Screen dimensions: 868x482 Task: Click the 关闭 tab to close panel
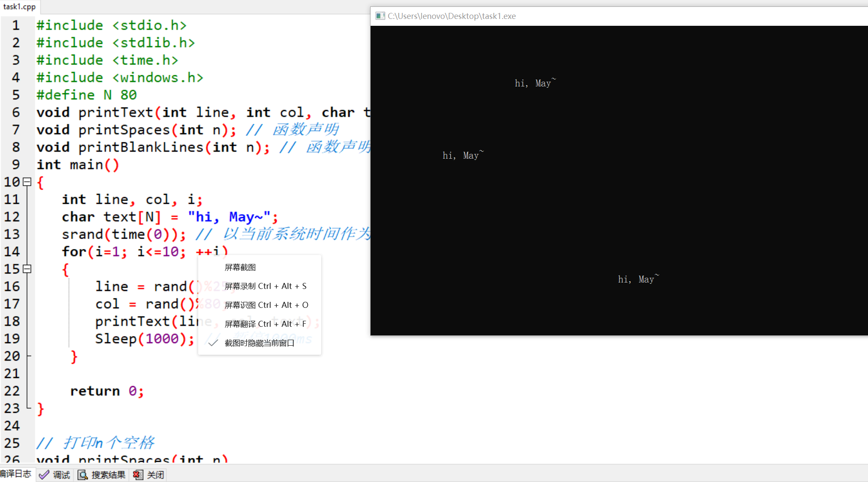point(155,475)
